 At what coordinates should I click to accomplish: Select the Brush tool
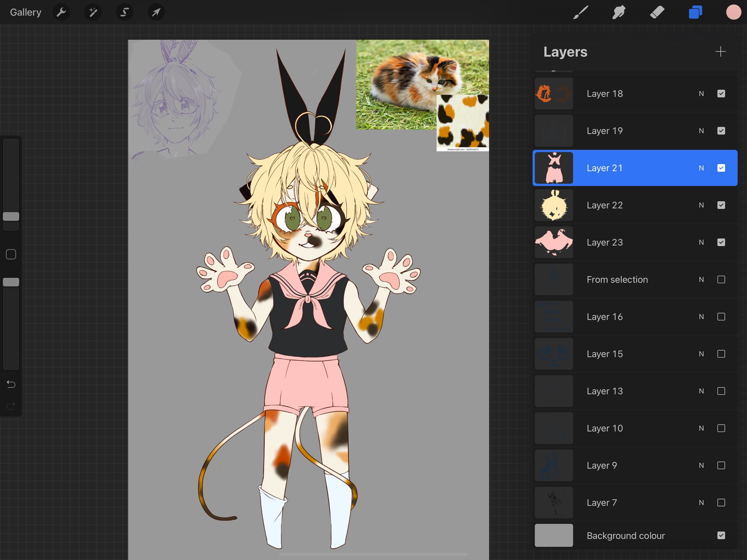[x=580, y=12]
